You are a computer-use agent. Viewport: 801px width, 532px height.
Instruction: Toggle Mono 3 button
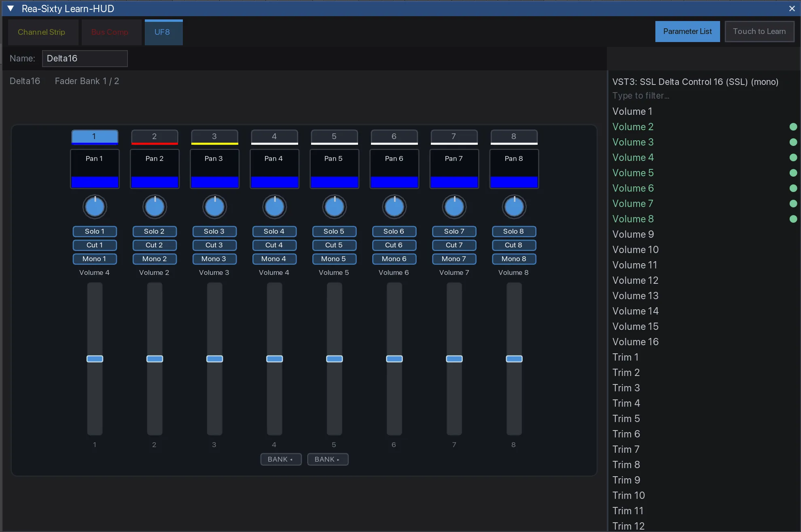coord(214,259)
